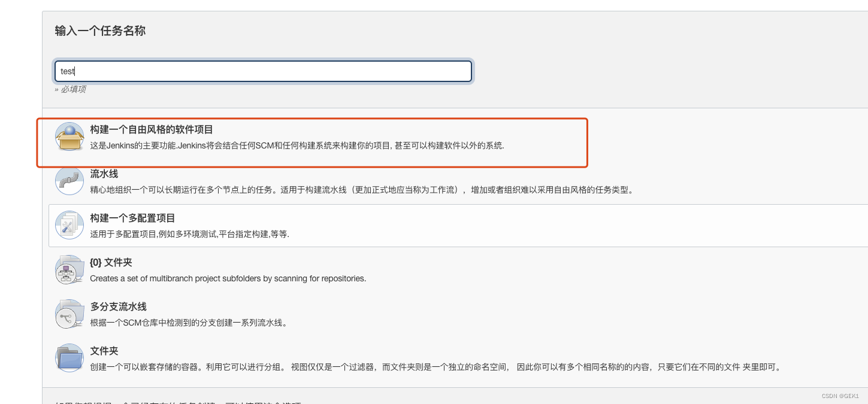Click the task name input field
The image size is (868, 404).
click(263, 71)
